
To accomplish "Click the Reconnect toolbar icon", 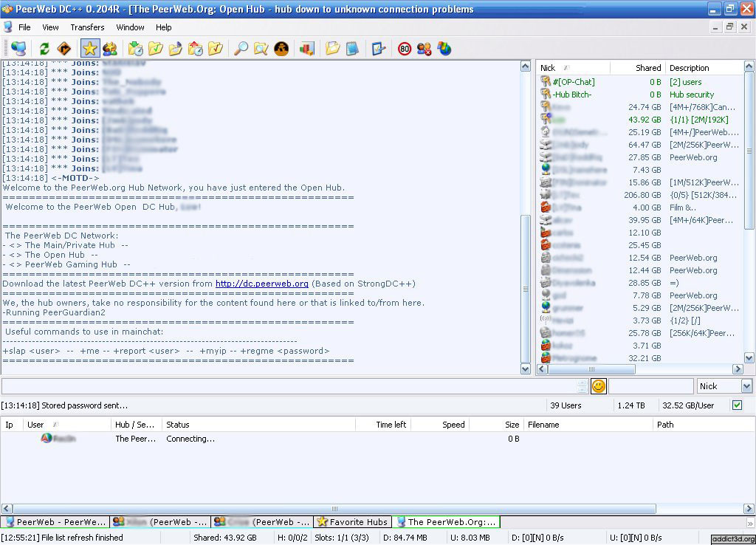I will (46, 49).
